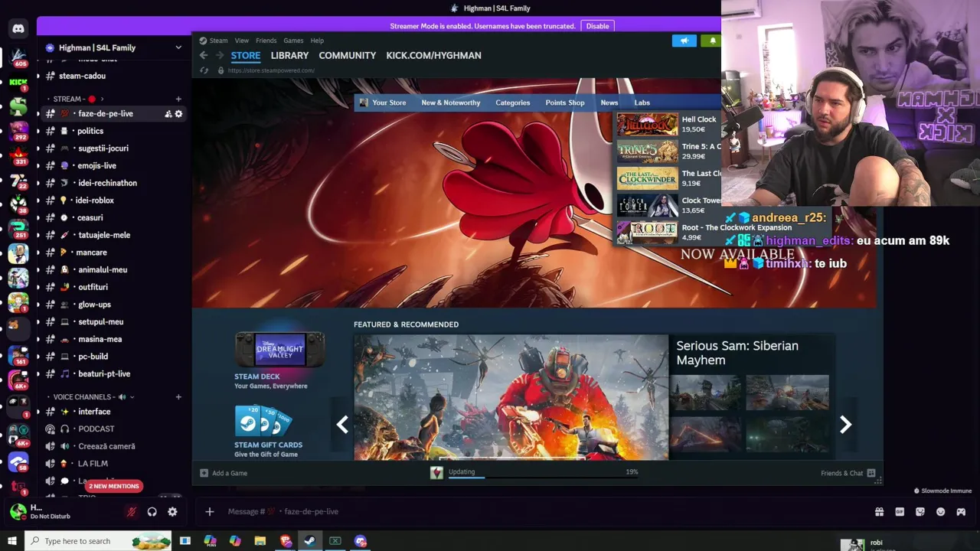Open Steam Deck promo
The height and width of the screenshot is (551, 980).
click(x=279, y=360)
